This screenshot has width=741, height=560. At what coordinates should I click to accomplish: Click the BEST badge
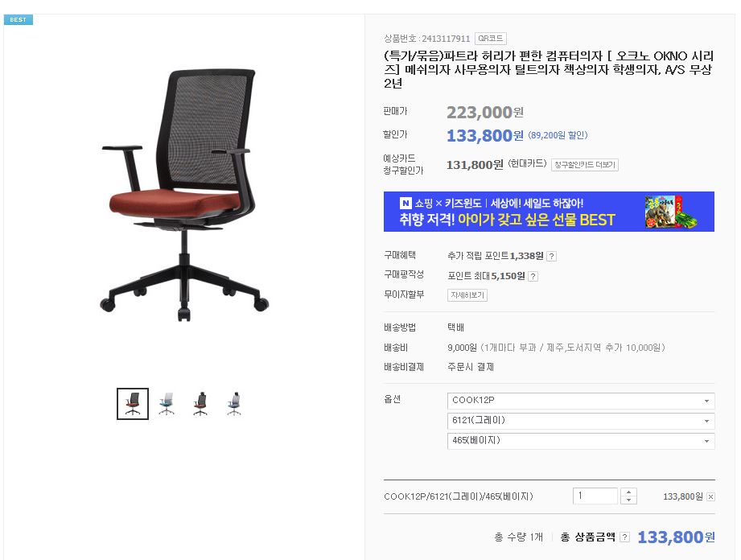[19, 20]
